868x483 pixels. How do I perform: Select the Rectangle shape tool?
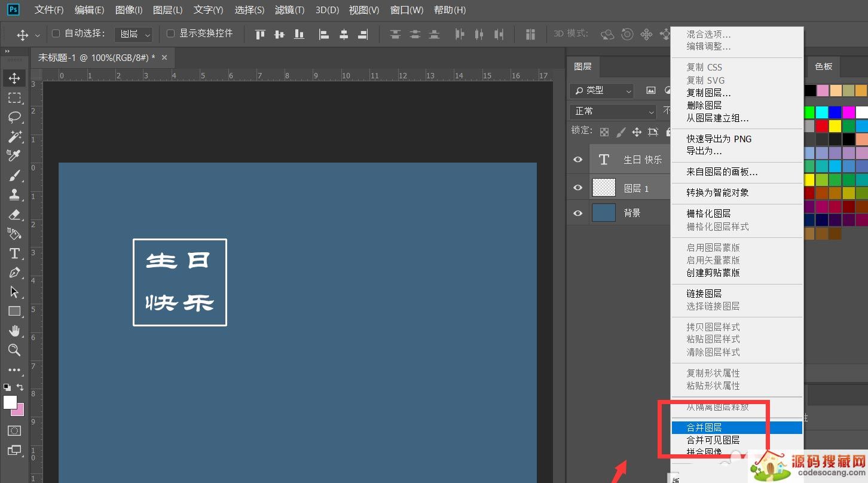pos(14,311)
